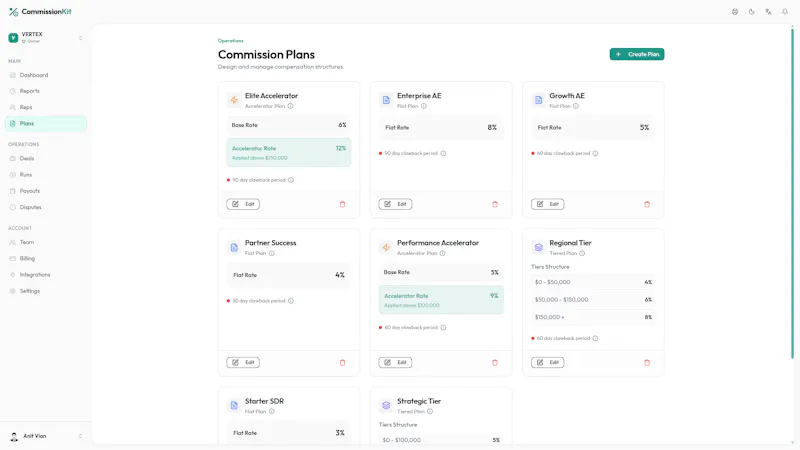Click the Strategic Tier layers plan icon
This screenshot has height=450, width=800.
point(386,406)
